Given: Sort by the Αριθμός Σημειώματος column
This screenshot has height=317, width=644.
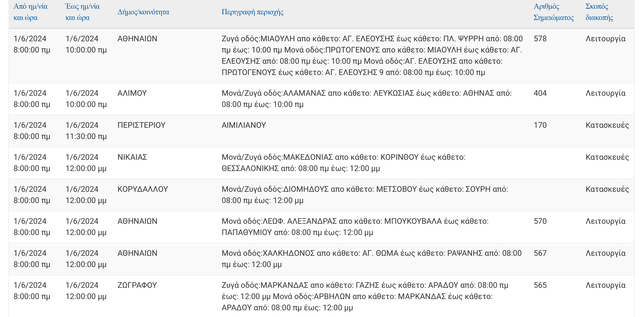Looking at the screenshot, I should point(553,12).
